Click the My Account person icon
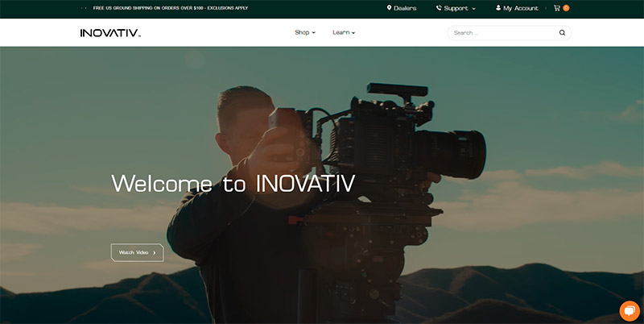The image size is (644, 324). point(498,8)
